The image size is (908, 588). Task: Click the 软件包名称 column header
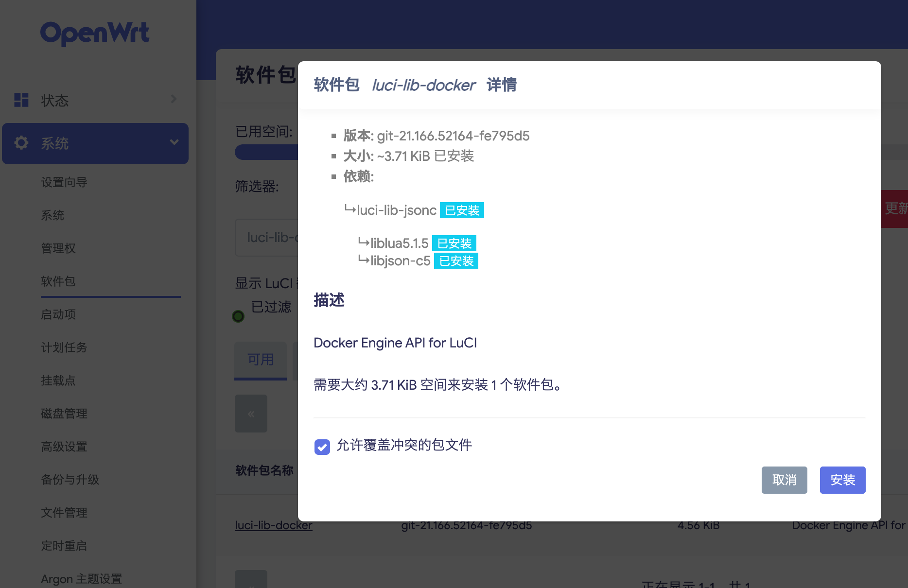264,470
